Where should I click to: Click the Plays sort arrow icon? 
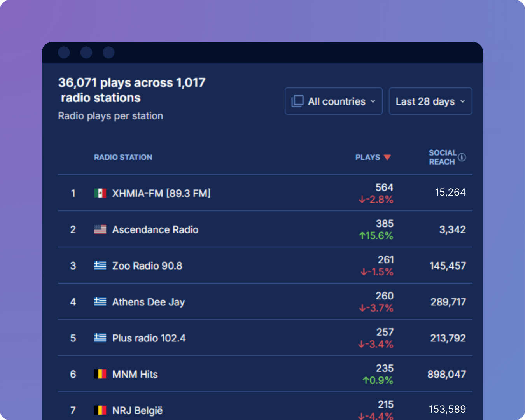(x=387, y=157)
